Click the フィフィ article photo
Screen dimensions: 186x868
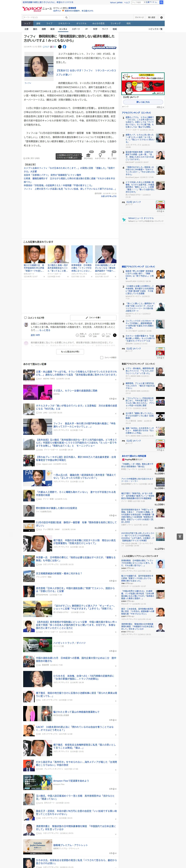[x=39, y=66]
